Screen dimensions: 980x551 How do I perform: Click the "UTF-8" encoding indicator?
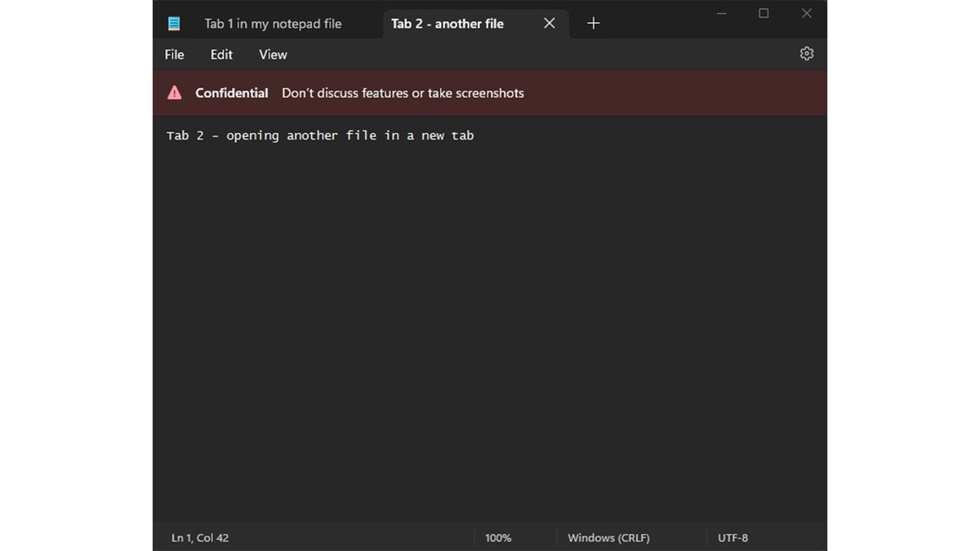[733, 538]
